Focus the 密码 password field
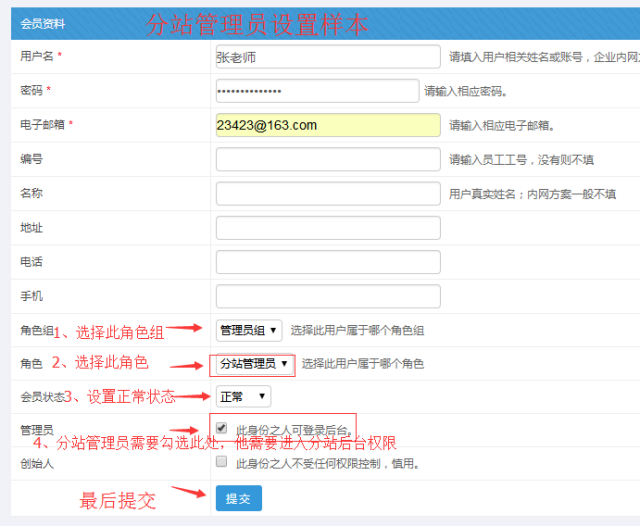Viewport: 641px width, 527px height. click(x=317, y=91)
